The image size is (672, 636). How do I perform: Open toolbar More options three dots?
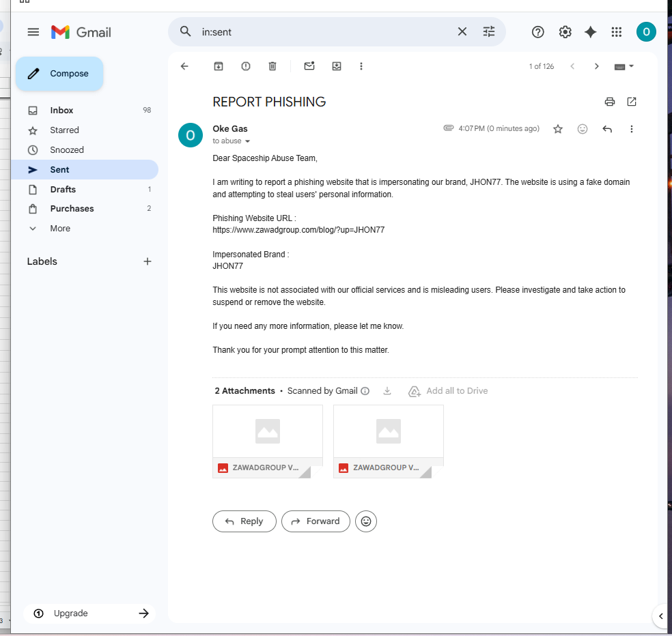click(361, 66)
